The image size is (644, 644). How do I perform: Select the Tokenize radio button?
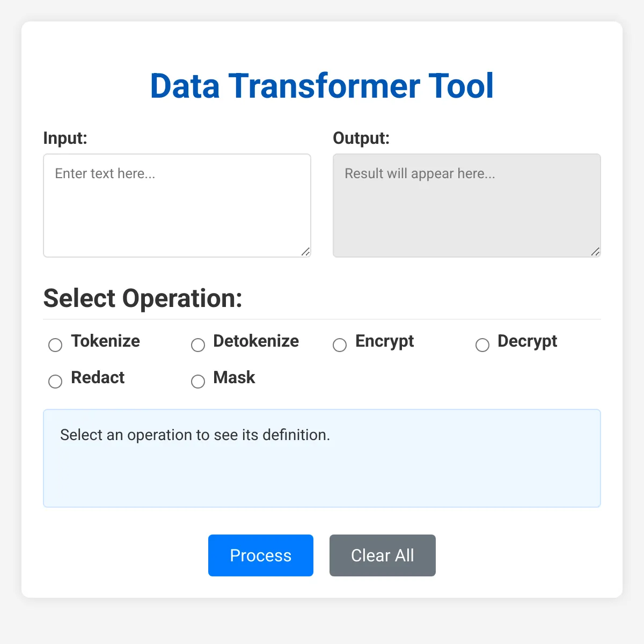55,345
